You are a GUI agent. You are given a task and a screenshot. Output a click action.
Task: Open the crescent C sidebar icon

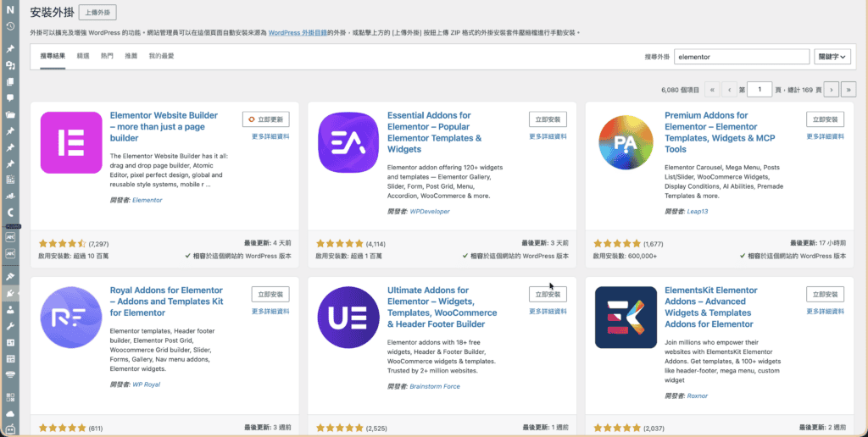(x=10, y=213)
